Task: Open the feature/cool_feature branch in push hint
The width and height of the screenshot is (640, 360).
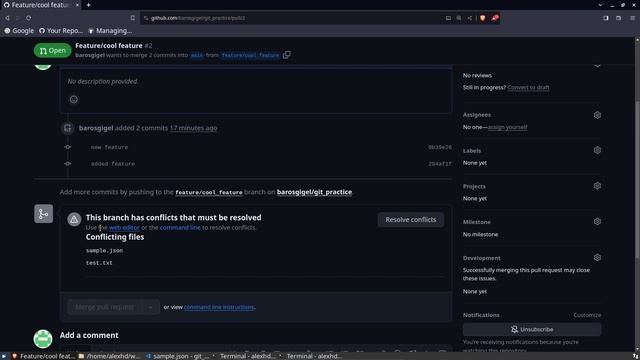Action: (x=209, y=192)
